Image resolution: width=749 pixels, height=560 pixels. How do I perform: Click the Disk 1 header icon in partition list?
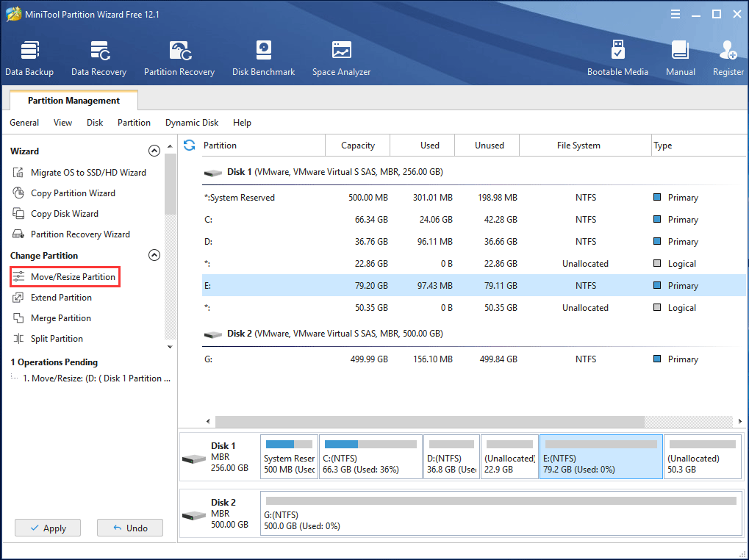(213, 173)
